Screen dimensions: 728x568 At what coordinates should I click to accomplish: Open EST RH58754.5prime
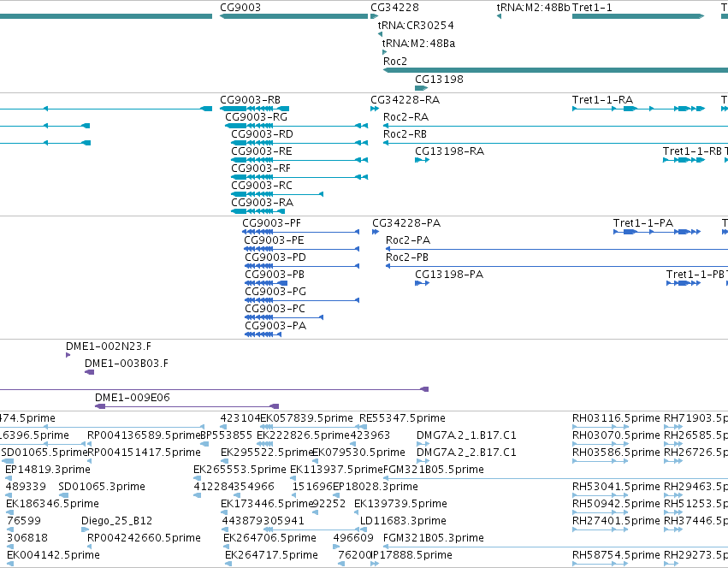coord(616,556)
